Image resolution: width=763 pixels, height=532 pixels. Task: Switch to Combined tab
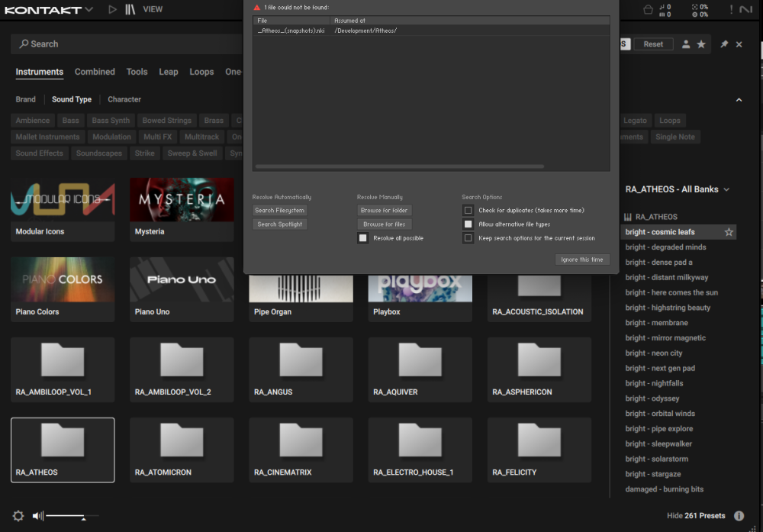(x=95, y=72)
